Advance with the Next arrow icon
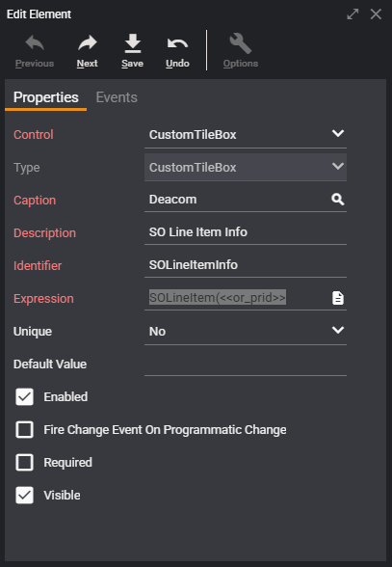Screen dimensions: 392x567 (x=88, y=43)
